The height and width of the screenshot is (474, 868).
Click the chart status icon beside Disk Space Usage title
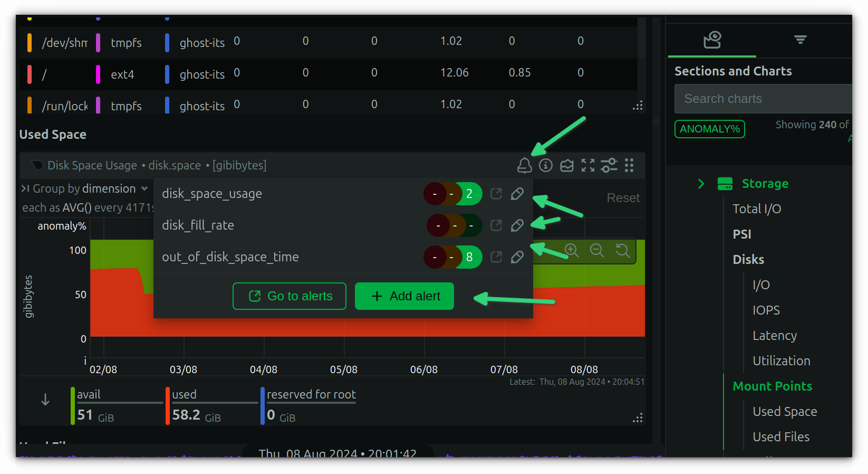click(37, 166)
